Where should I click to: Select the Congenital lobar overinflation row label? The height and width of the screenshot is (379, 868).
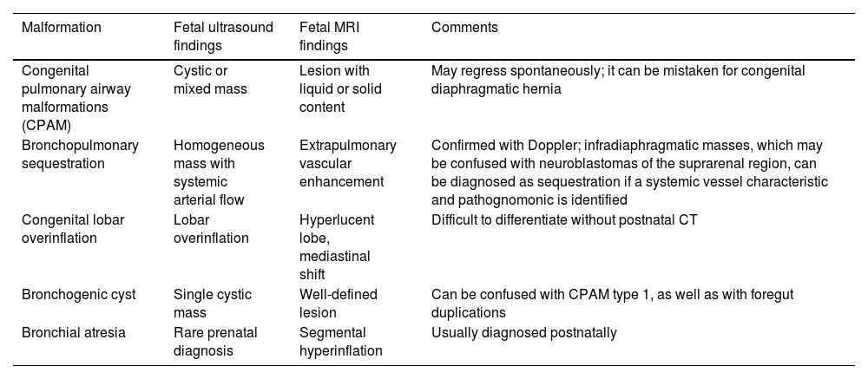pos(73,228)
